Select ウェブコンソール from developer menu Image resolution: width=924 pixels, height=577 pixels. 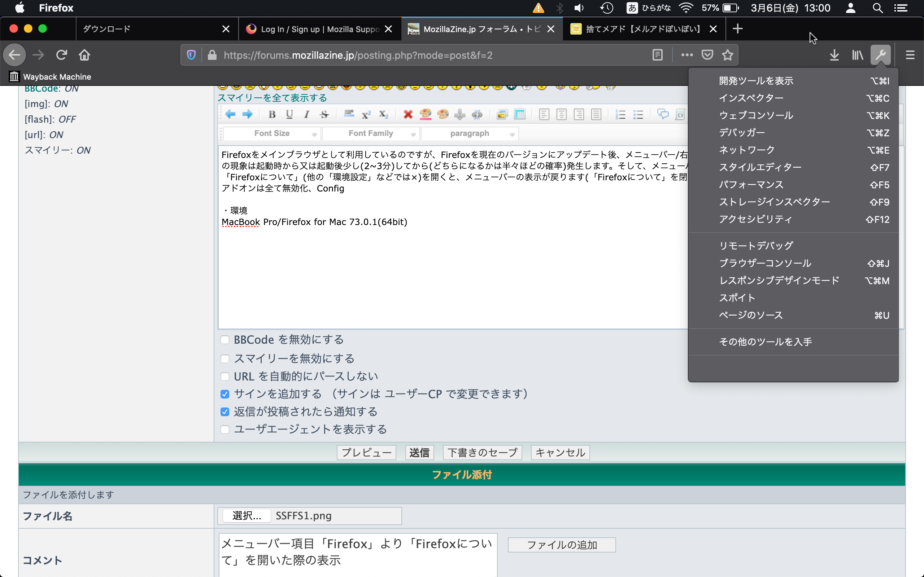(756, 115)
